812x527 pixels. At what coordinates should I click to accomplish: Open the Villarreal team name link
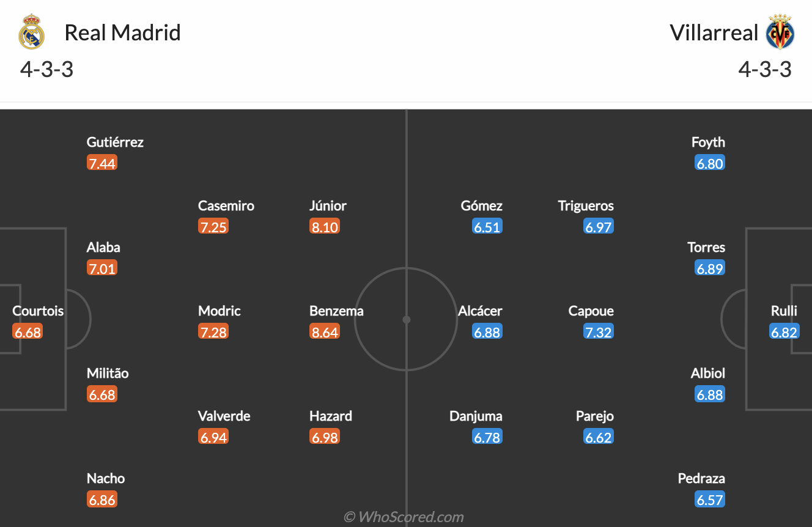click(714, 32)
